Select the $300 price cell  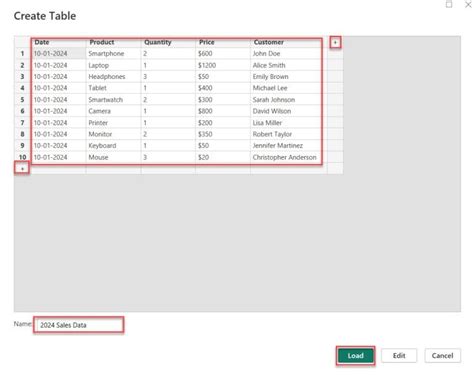223,99
